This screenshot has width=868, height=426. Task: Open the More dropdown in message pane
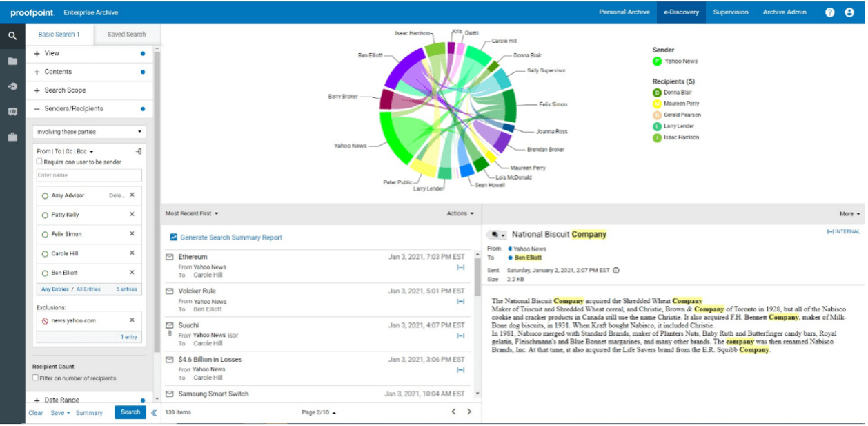pos(849,214)
